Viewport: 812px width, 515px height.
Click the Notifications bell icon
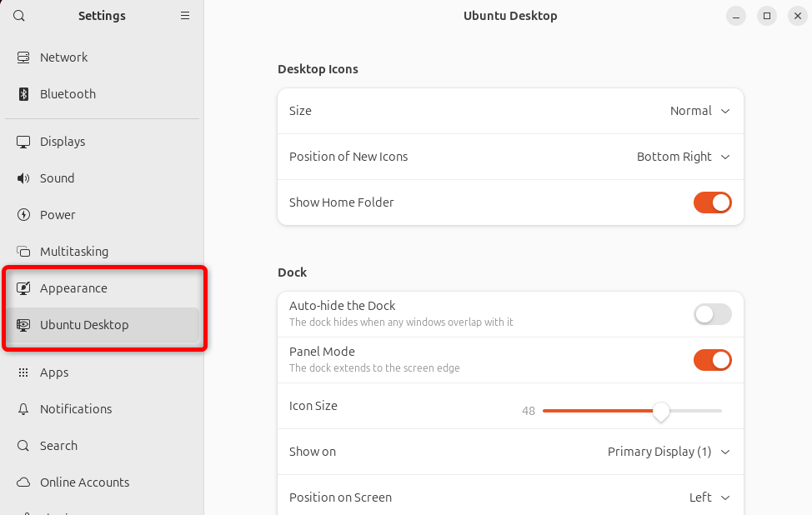point(23,409)
